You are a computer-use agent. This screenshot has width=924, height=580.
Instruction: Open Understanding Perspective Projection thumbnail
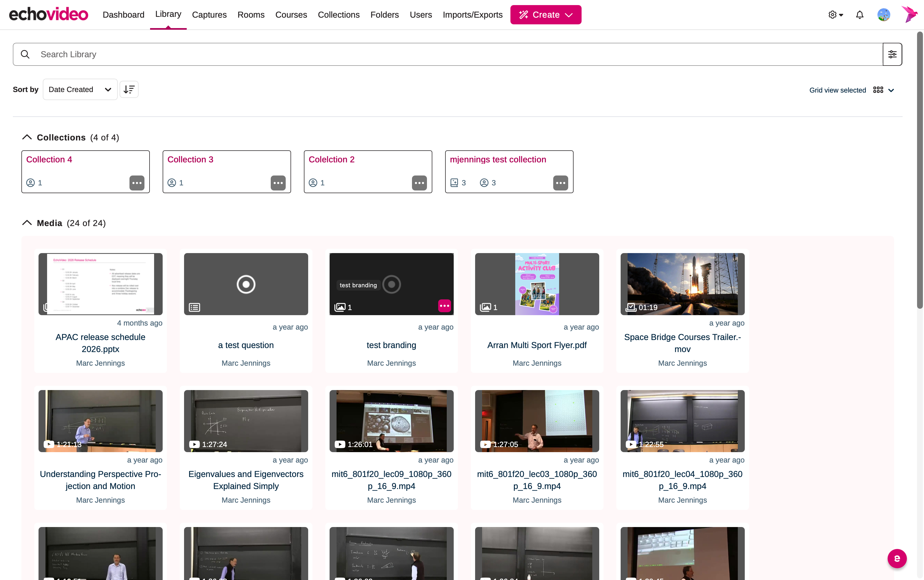[x=101, y=421]
